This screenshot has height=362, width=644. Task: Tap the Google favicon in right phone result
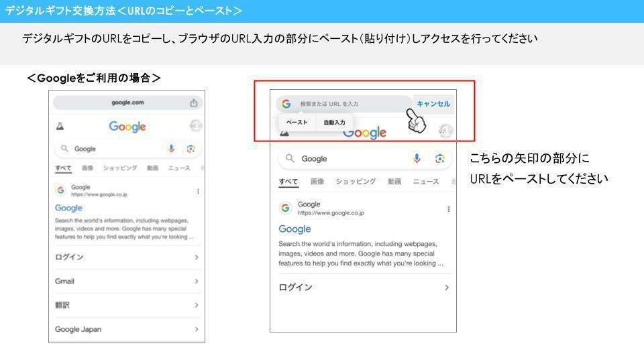(x=285, y=208)
